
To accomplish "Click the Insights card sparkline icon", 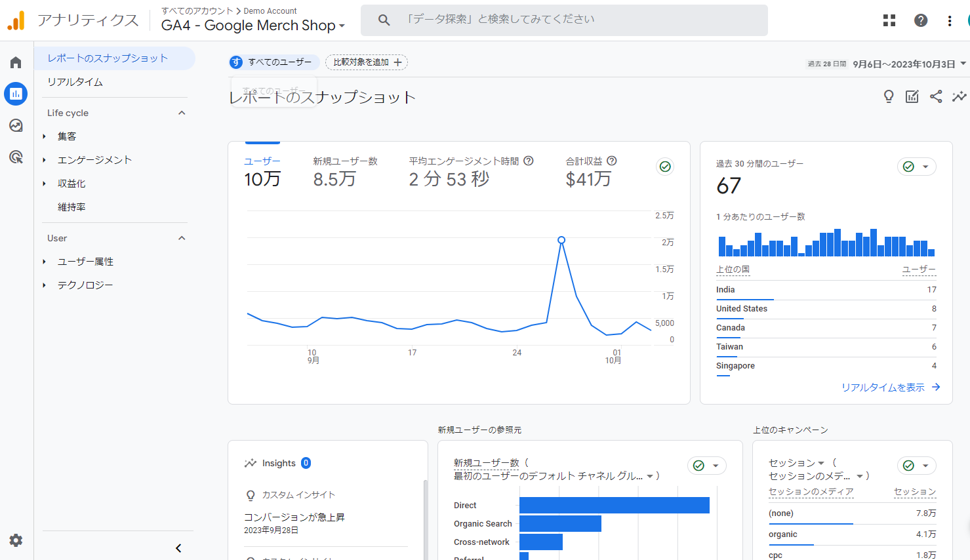I will [x=250, y=463].
